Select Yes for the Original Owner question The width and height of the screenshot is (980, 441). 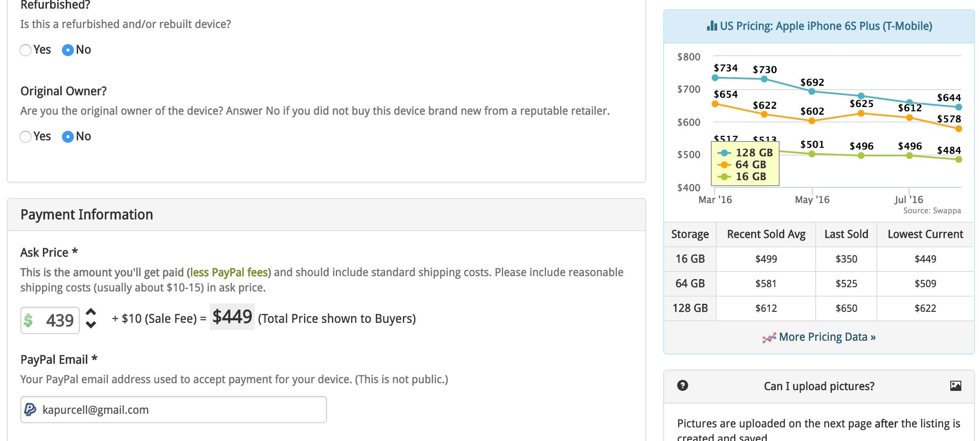(25, 137)
